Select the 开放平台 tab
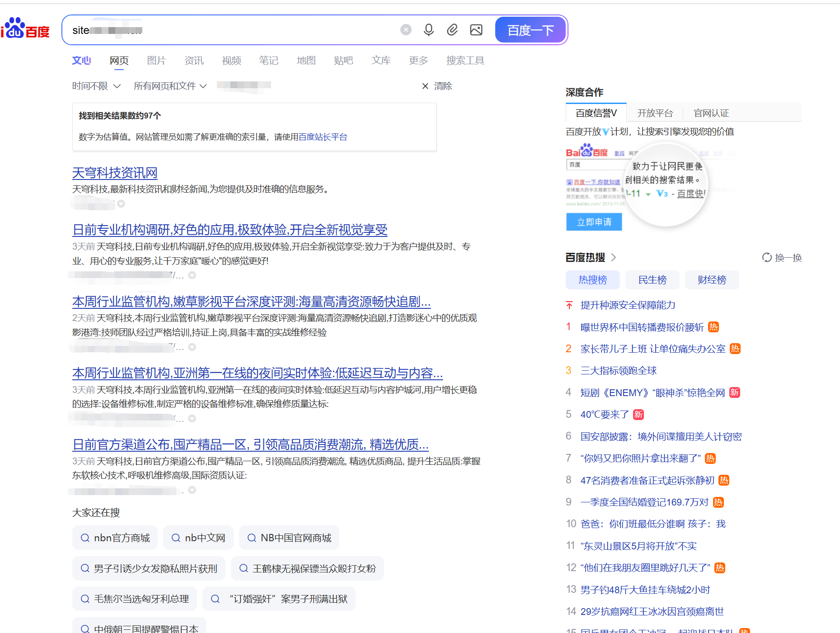This screenshot has height=633, width=840. 655,113
